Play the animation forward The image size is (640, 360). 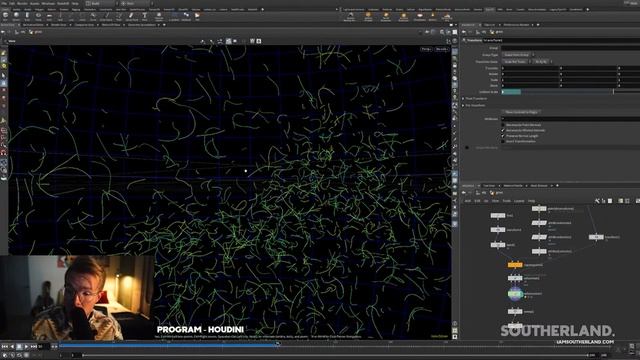click(26, 347)
